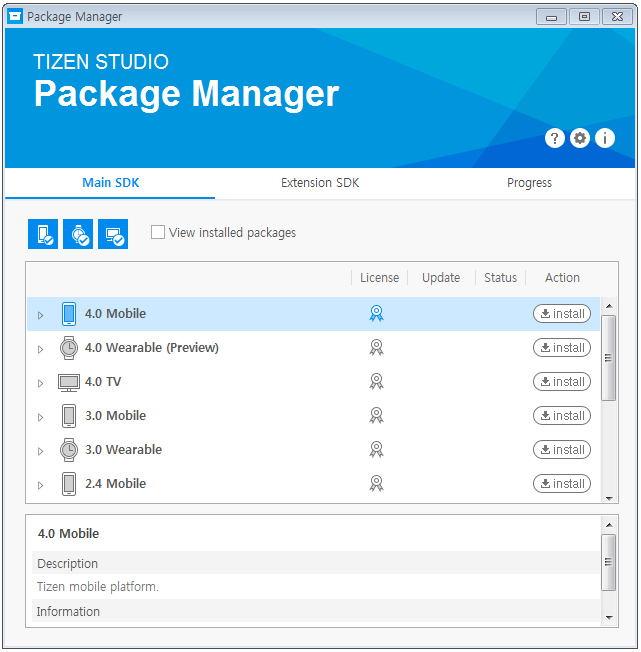This screenshot has height=652, width=641.
Task: Open the Progress tab
Action: coord(529,183)
